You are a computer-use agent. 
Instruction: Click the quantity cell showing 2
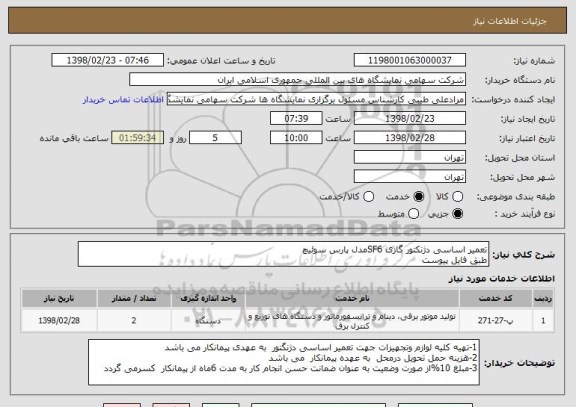tap(134, 321)
